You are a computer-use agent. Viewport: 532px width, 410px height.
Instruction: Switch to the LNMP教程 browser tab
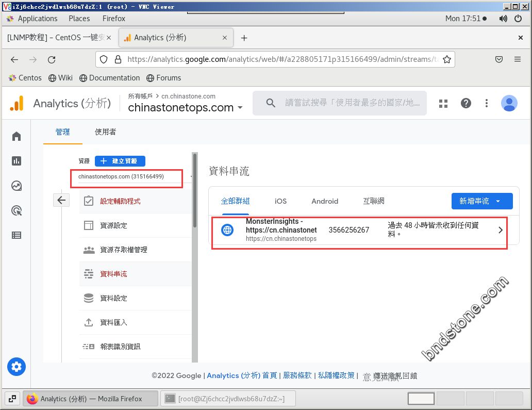(56, 37)
